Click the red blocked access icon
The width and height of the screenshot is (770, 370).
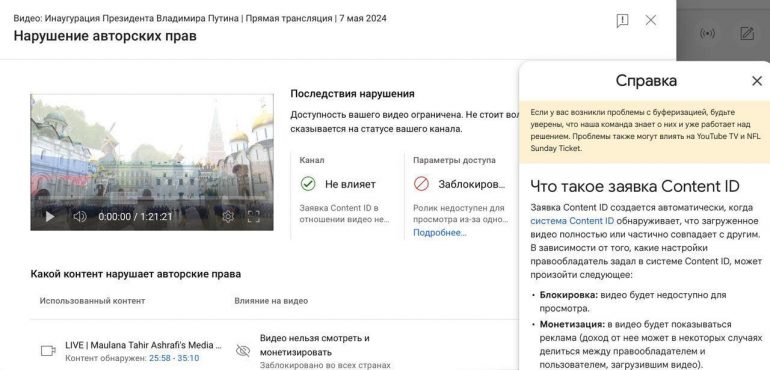421,184
